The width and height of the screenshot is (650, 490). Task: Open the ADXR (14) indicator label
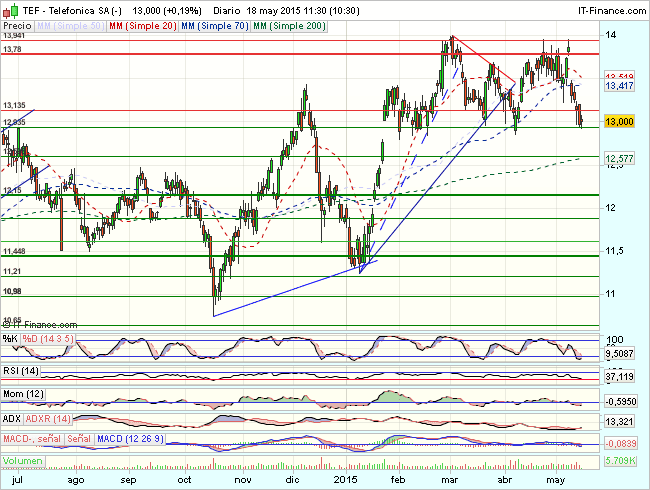click(x=48, y=419)
